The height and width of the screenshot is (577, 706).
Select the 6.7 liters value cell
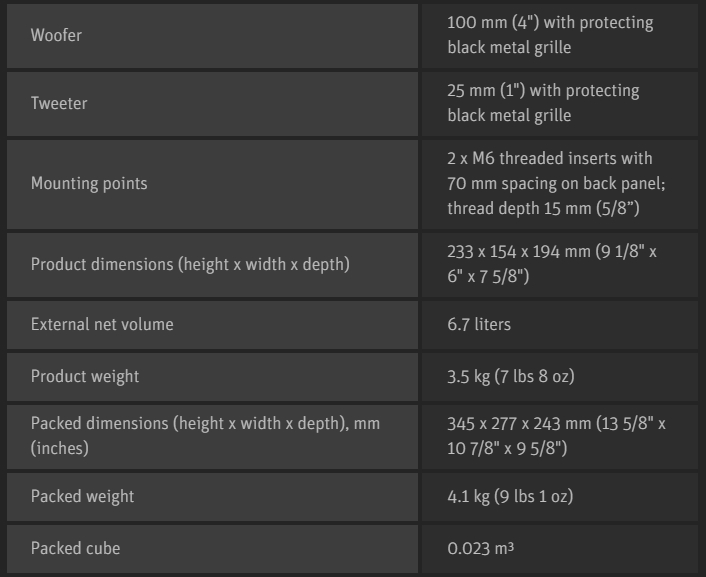tap(560, 325)
